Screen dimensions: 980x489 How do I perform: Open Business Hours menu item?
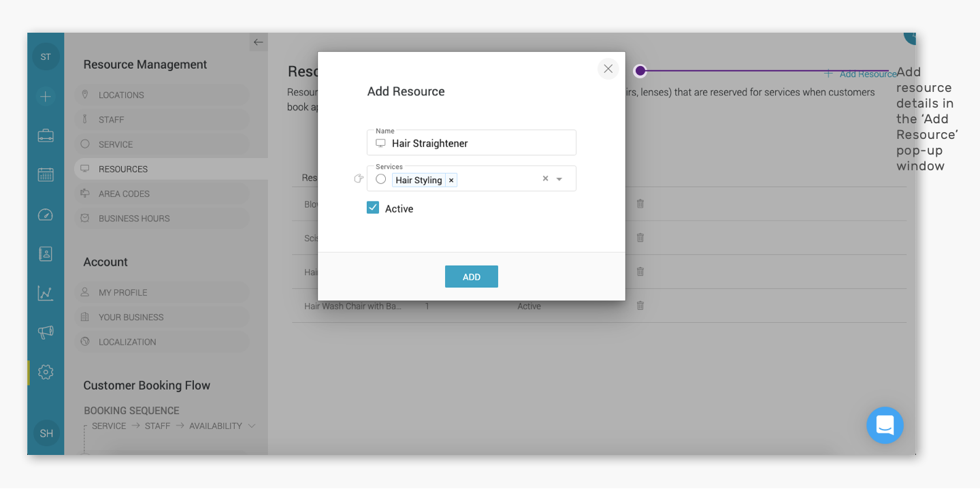[x=161, y=218]
